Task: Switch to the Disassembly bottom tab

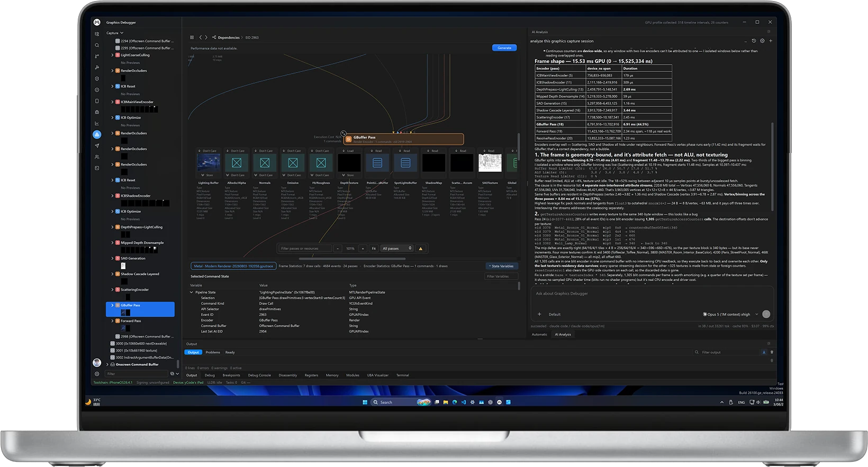Action: (x=288, y=375)
